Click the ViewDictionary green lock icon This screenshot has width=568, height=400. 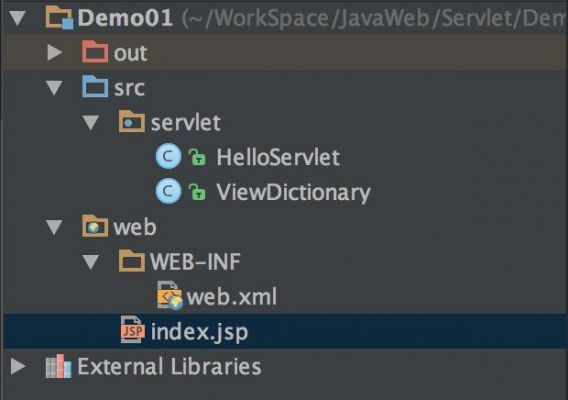coord(197,192)
